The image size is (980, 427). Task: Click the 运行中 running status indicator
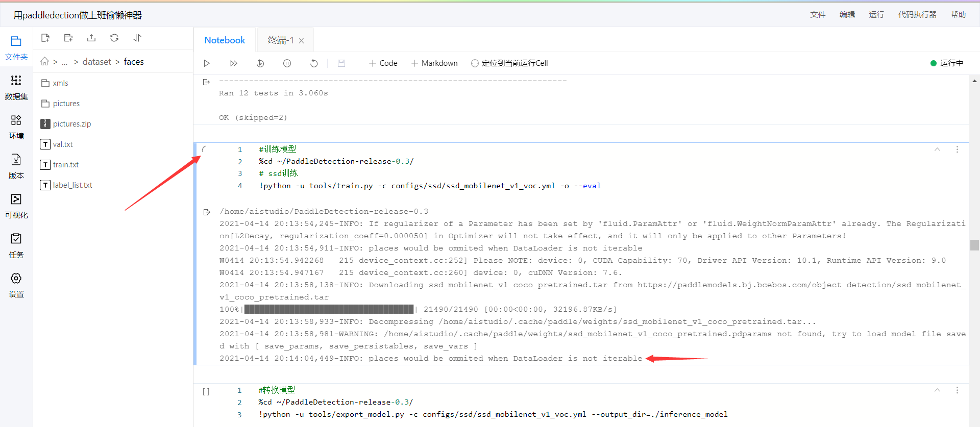(x=947, y=63)
